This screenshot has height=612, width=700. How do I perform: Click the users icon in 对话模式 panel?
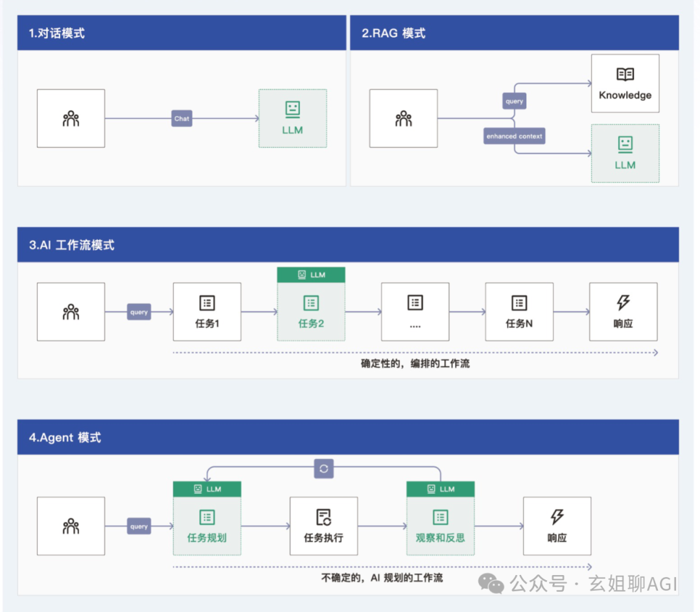click(71, 118)
